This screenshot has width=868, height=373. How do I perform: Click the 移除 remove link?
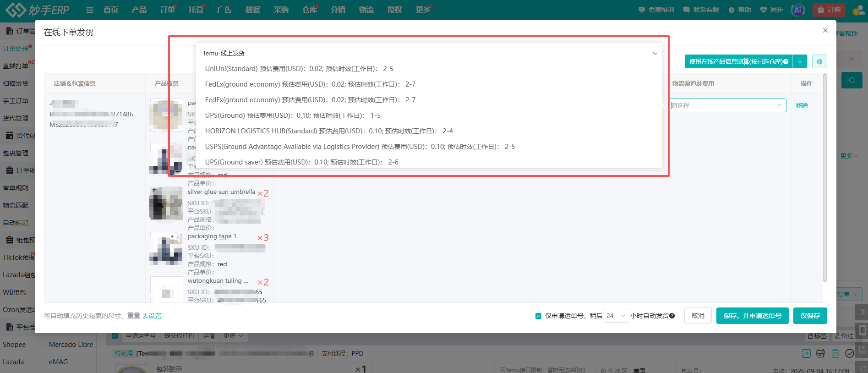[x=802, y=105]
